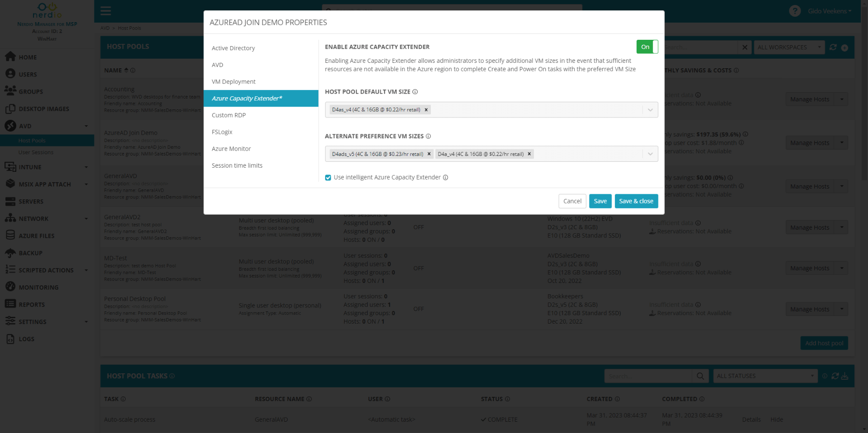
Task: Open the All Workspaces dropdown
Action: coord(789,47)
